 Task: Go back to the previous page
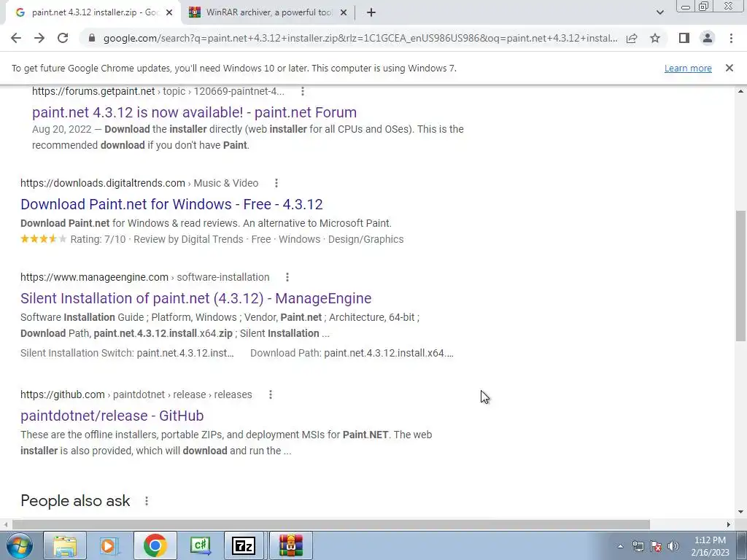point(16,38)
